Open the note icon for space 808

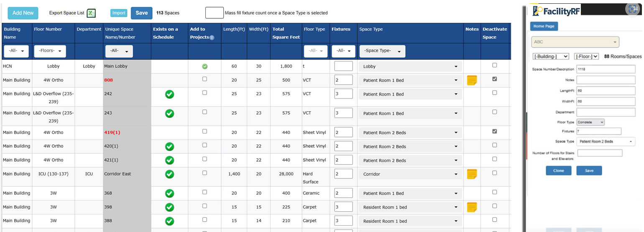(x=472, y=80)
